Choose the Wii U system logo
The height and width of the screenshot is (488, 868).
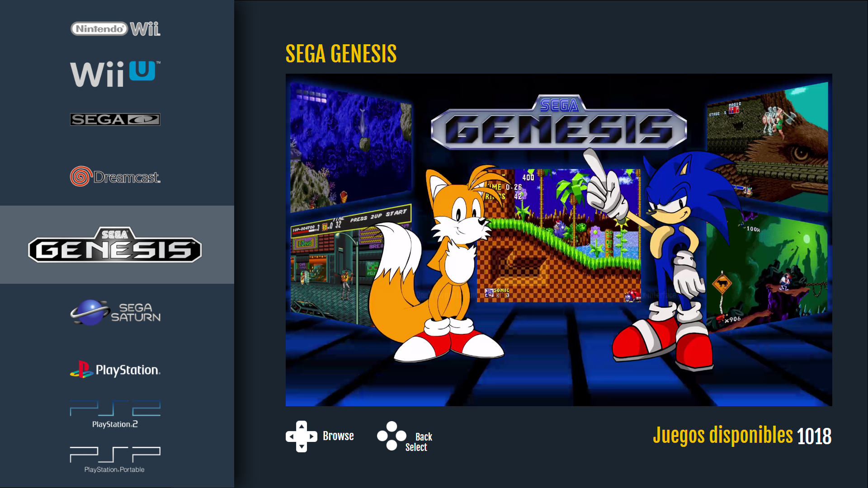pyautogui.click(x=115, y=74)
